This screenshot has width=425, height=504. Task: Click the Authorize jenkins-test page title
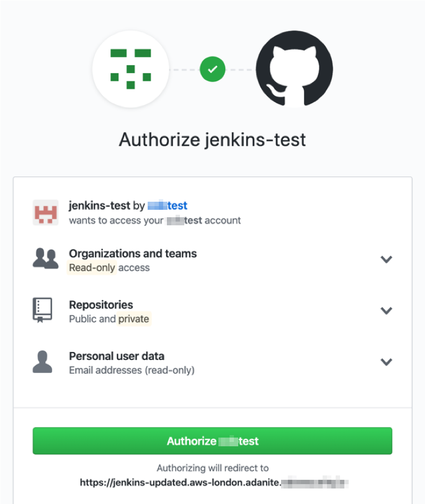[x=212, y=140]
